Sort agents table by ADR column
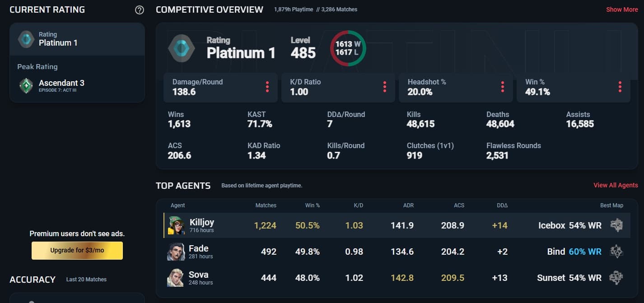The height and width of the screenshot is (303, 644). click(x=408, y=205)
